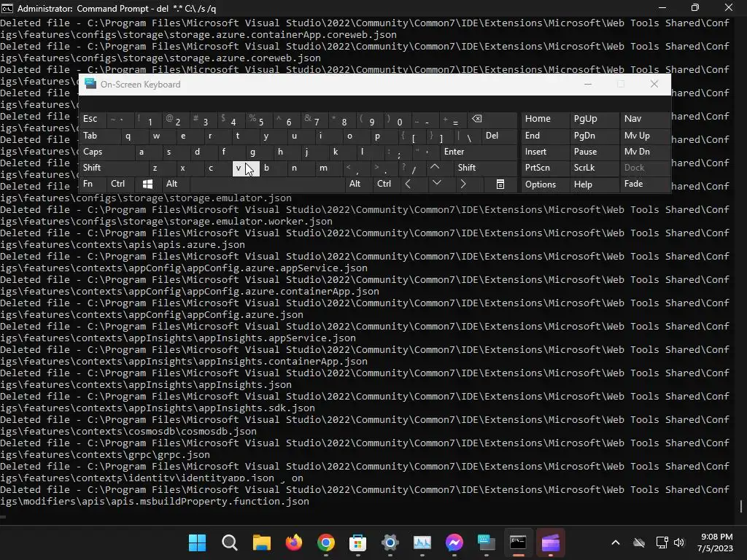Click the context menu key on the On-Screen Keyboard

[500, 184]
